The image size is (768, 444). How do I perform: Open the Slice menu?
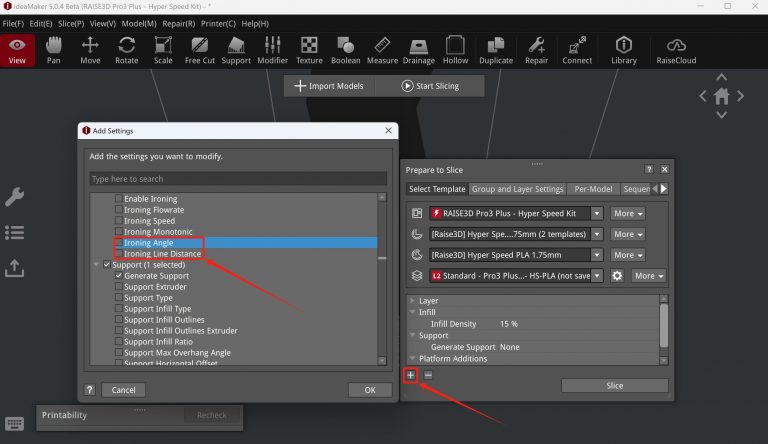point(71,24)
